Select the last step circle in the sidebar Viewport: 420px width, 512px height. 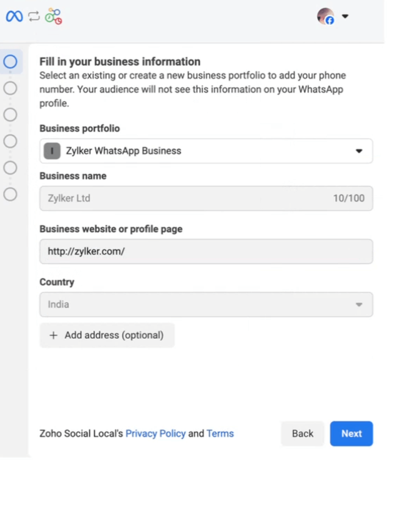[10, 194]
